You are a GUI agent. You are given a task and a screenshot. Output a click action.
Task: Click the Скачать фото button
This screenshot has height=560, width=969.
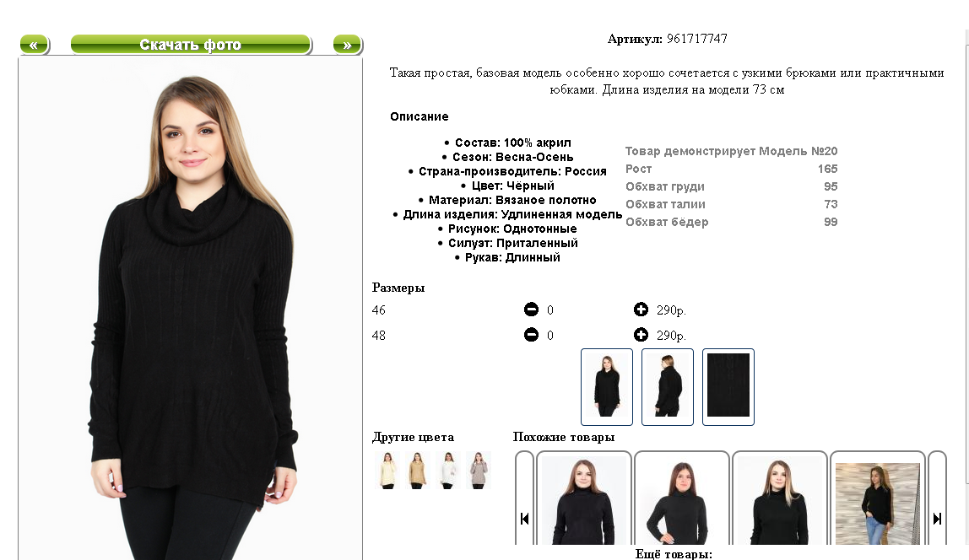point(191,45)
